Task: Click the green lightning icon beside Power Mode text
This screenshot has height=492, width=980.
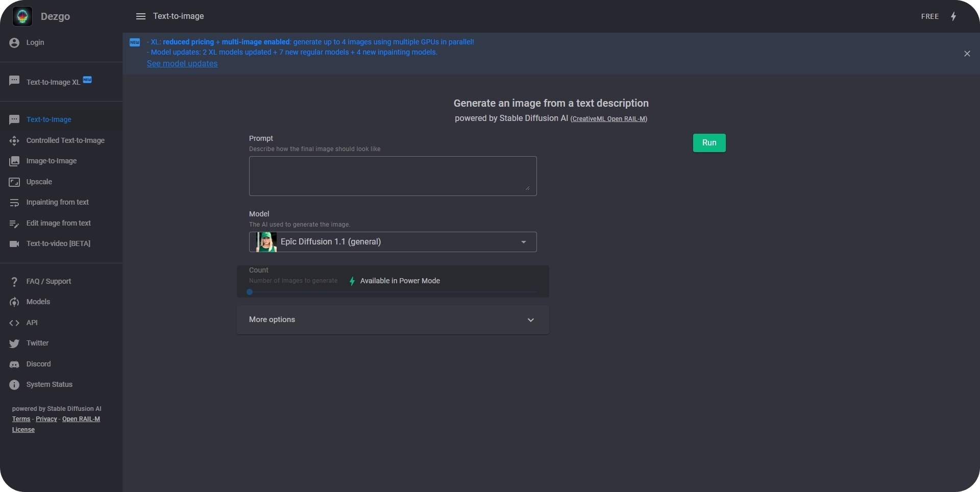Action: click(x=352, y=281)
